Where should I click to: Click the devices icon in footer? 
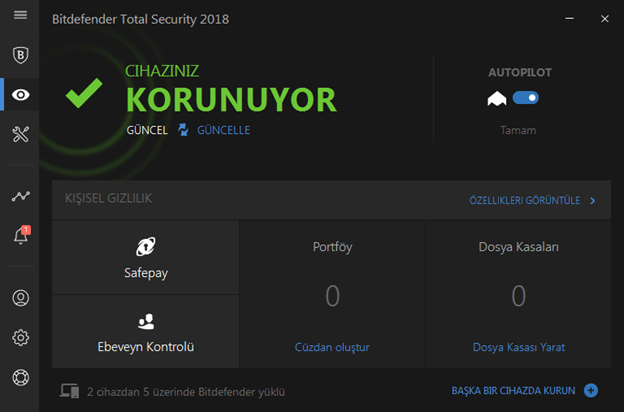click(70, 391)
